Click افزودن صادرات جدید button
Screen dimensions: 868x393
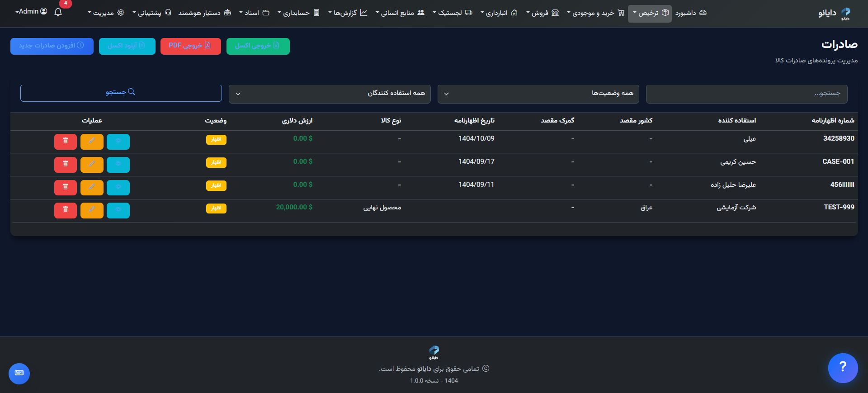52,46
